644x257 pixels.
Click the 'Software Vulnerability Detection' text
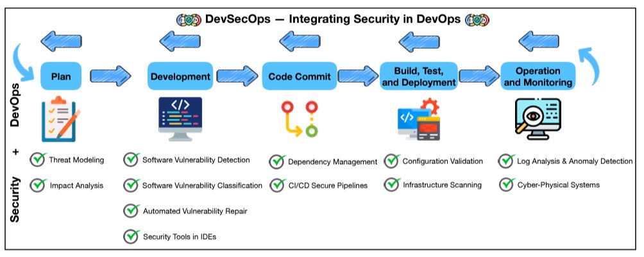(x=196, y=160)
